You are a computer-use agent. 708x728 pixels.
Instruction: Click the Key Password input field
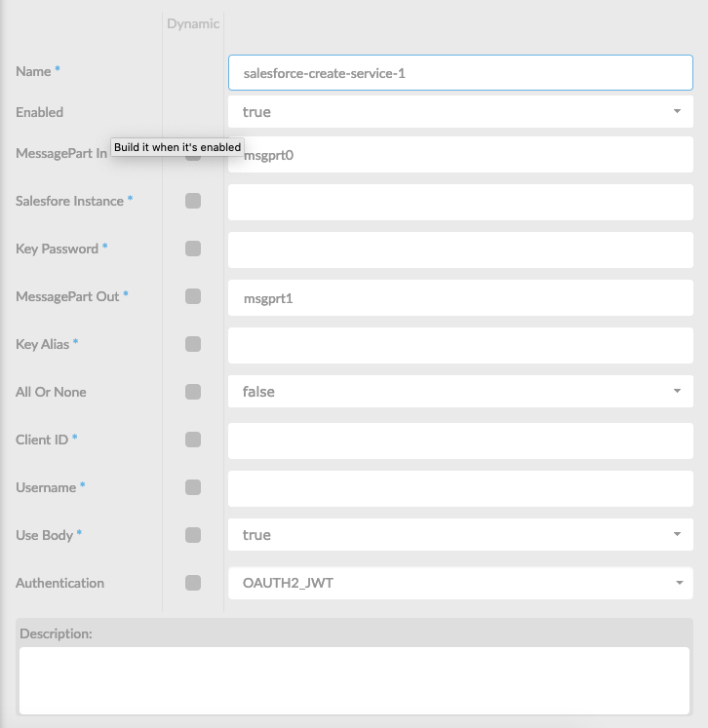(460, 250)
